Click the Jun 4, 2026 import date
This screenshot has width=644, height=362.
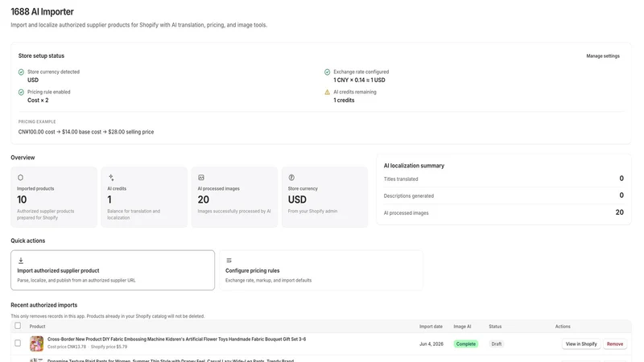[431, 344]
